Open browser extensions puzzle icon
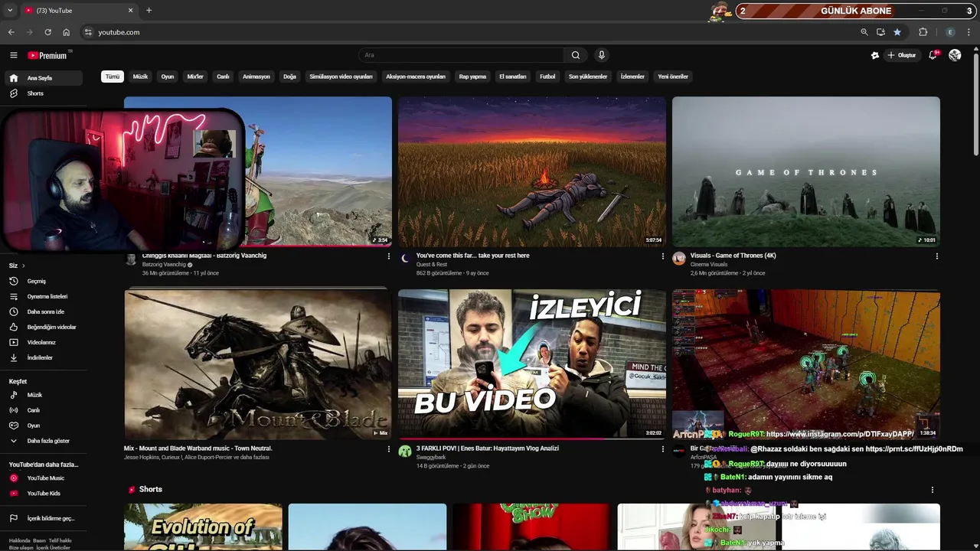Image resolution: width=980 pixels, height=551 pixels. [x=923, y=32]
